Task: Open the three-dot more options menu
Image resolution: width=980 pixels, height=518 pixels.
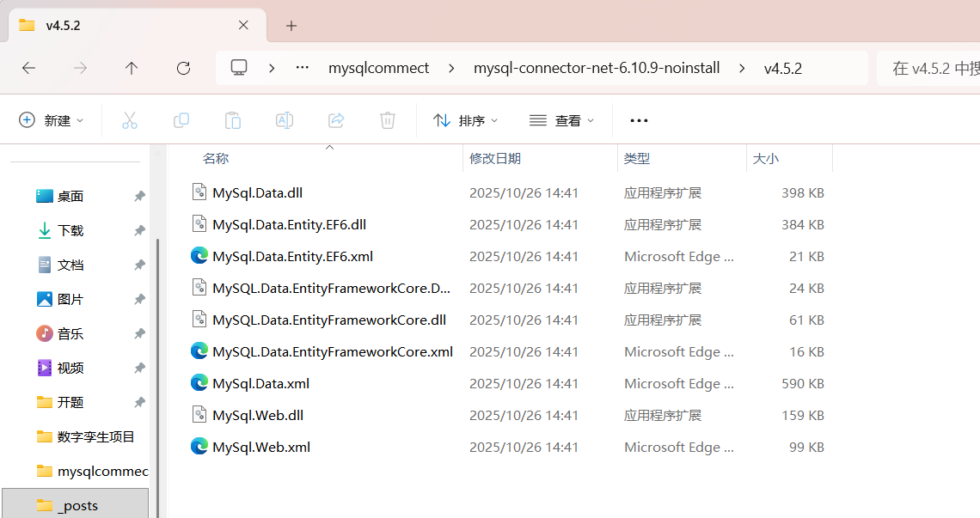Action: tap(639, 120)
